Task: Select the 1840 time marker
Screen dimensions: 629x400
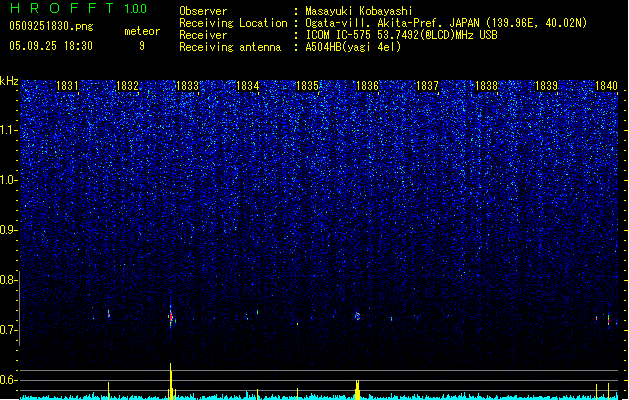Action: click(607, 85)
